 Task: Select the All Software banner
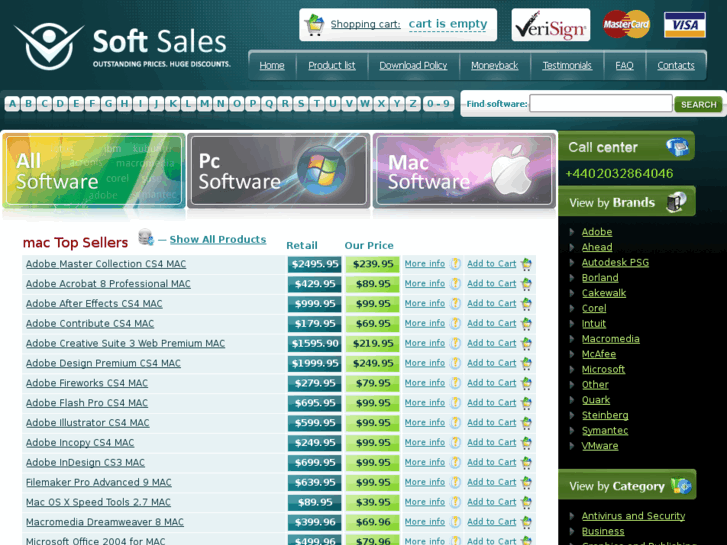click(94, 171)
